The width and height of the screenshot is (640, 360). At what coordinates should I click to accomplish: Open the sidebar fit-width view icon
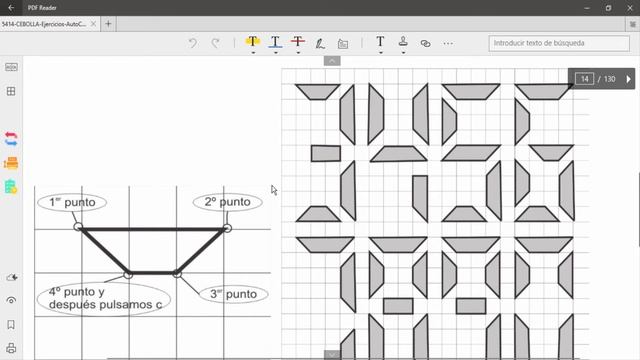(11, 67)
